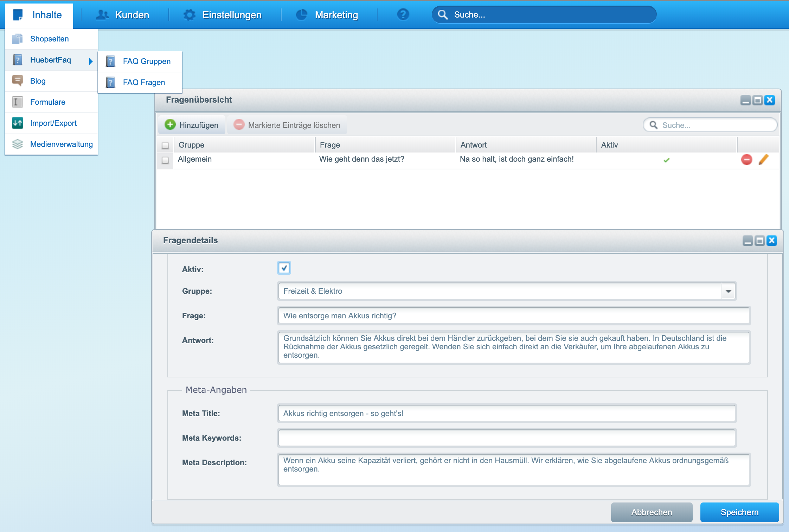Open Formulare menu entry
This screenshot has width=789, height=532.
(51, 102)
